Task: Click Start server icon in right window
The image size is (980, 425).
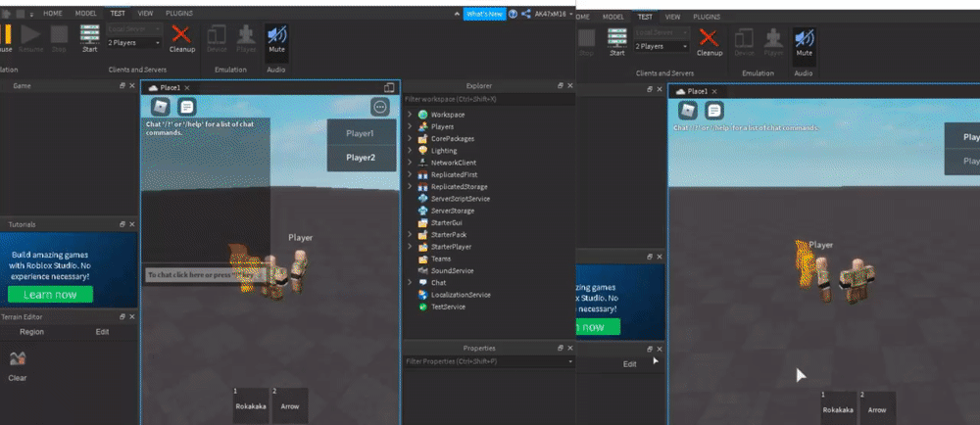Action: click(x=616, y=38)
